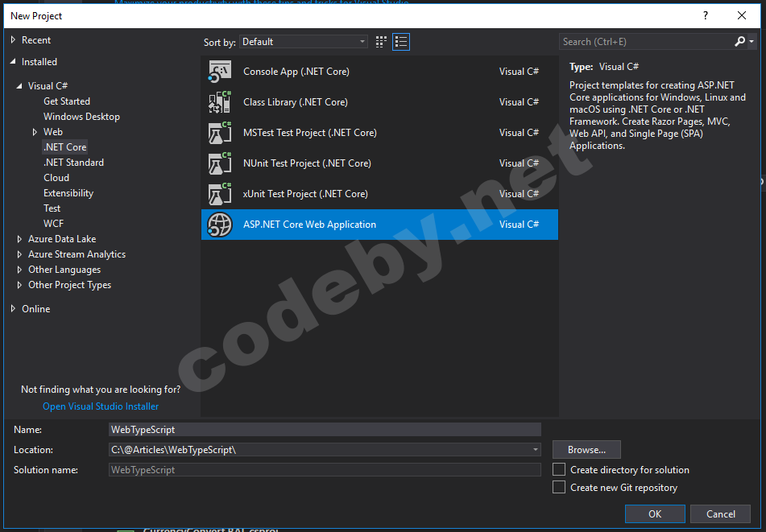Click the project Name input field

click(325, 430)
